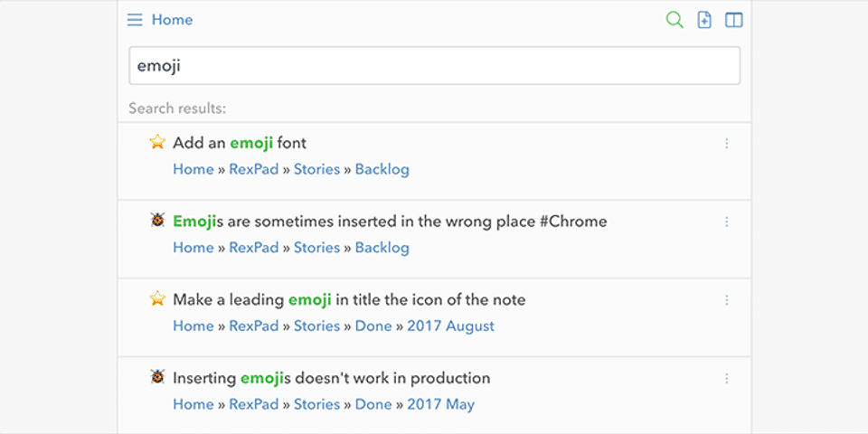Click RexPad breadcrumb under 'Emojis are sometimes inserted'
The height and width of the screenshot is (434, 868).
(253, 248)
